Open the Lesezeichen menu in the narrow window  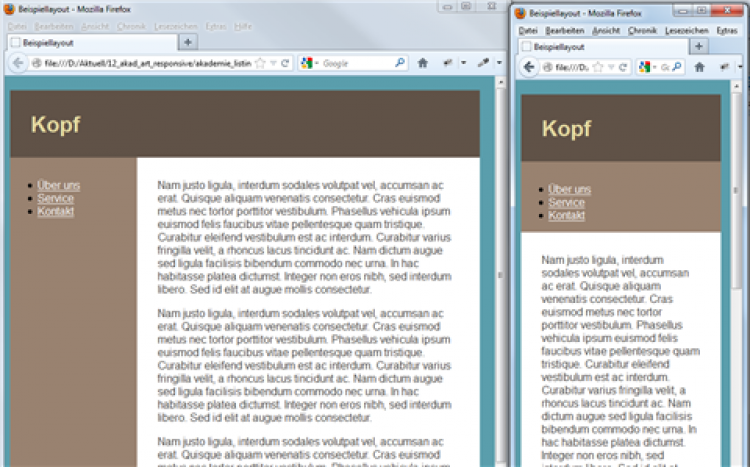pyautogui.click(x=686, y=31)
